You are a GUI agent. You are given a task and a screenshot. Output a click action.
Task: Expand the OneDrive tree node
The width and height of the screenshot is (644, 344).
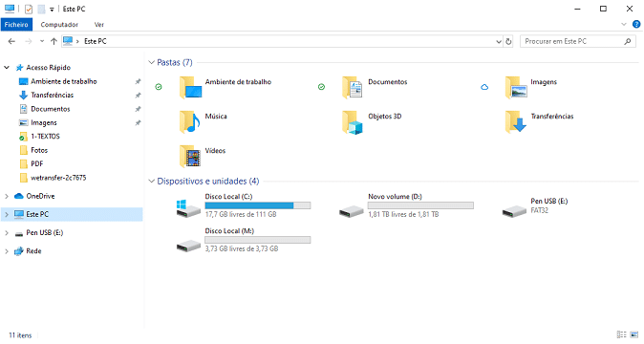[x=7, y=196]
